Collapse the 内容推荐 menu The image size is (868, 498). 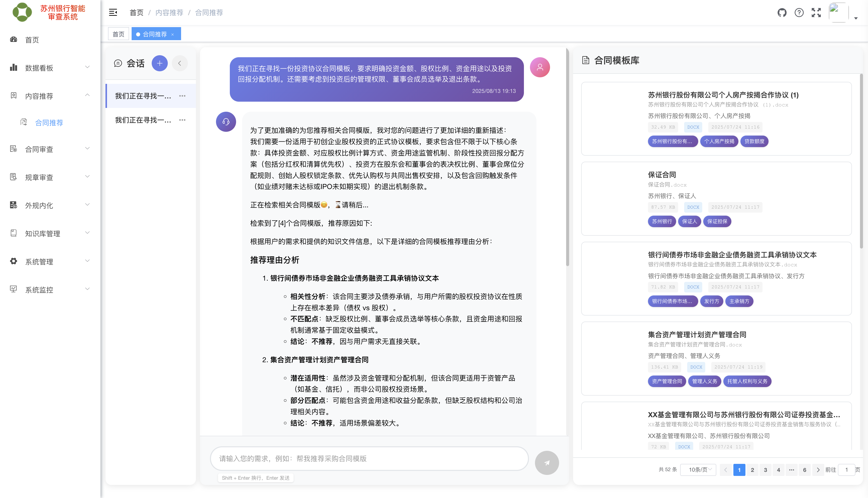[x=50, y=96]
